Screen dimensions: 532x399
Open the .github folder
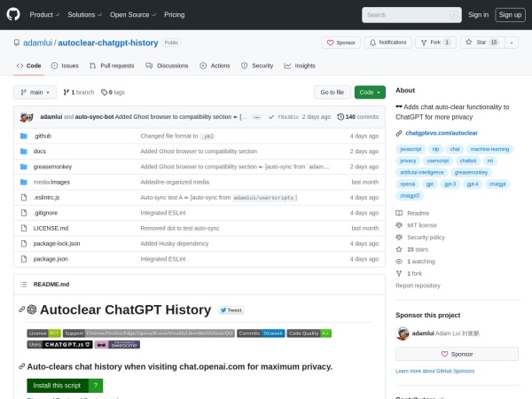tap(43, 136)
